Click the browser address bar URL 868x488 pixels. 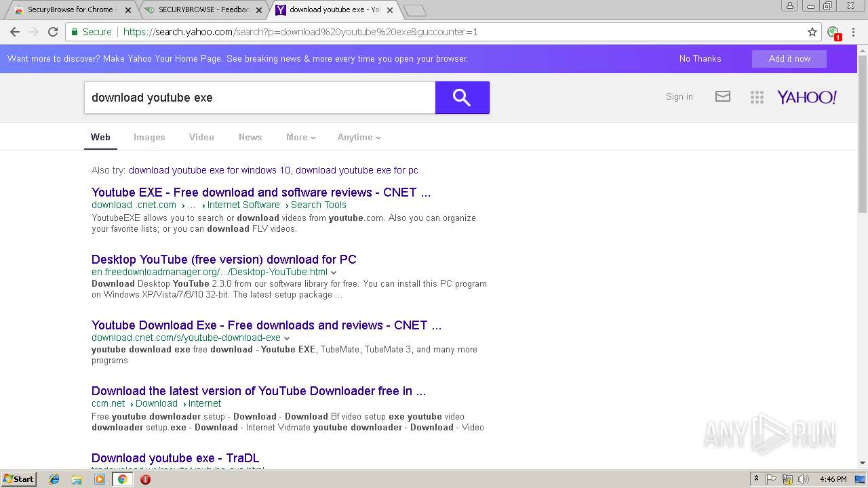300,32
